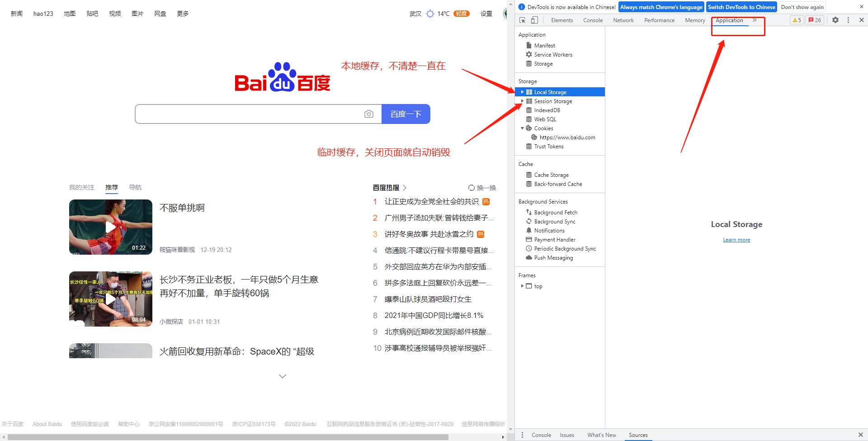Open DevTools settings gear

point(835,20)
